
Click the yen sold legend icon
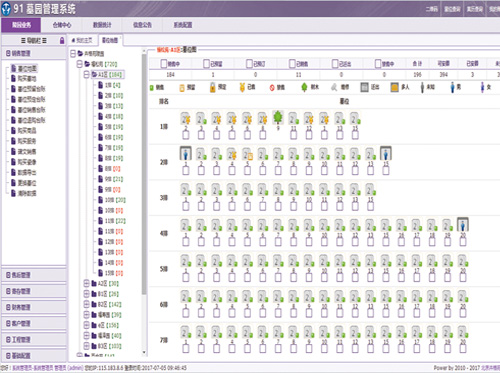tap(242, 87)
